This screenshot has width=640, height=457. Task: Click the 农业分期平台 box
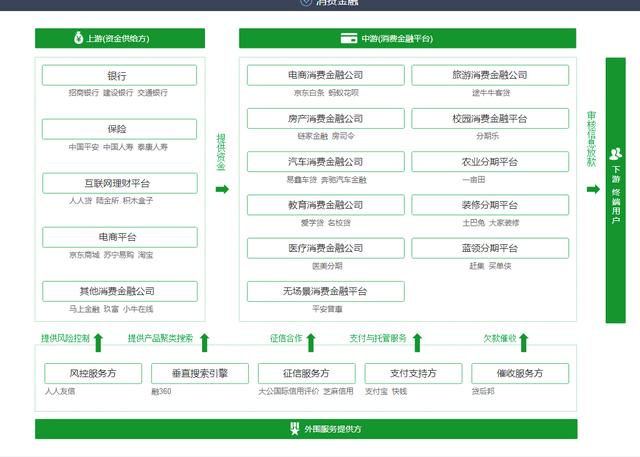tap(490, 162)
